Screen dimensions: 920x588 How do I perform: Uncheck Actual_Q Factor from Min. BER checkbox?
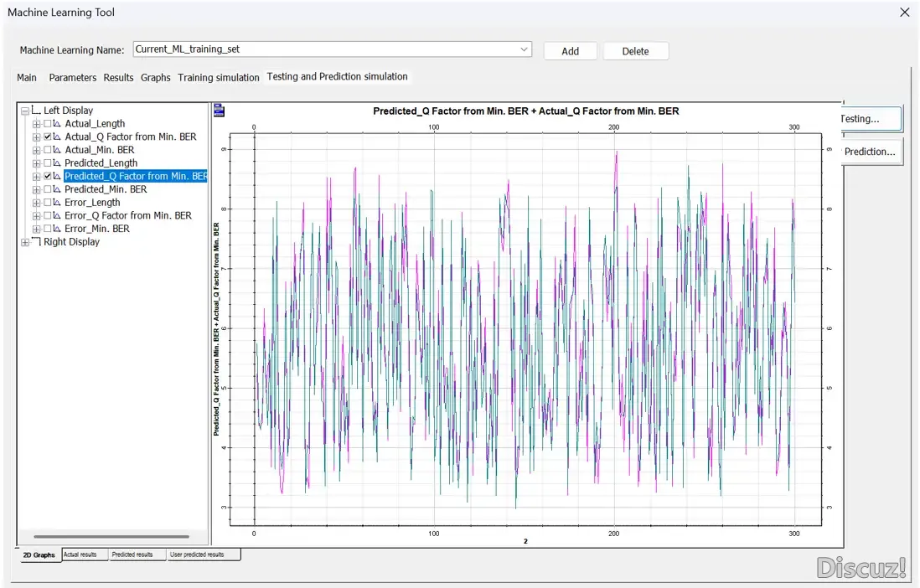coord(48,137)
